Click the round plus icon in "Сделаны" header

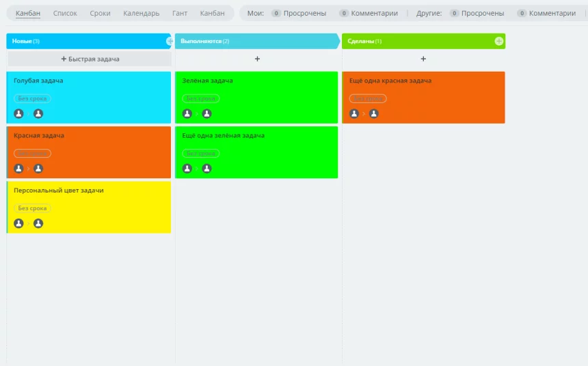click(498, 42)
